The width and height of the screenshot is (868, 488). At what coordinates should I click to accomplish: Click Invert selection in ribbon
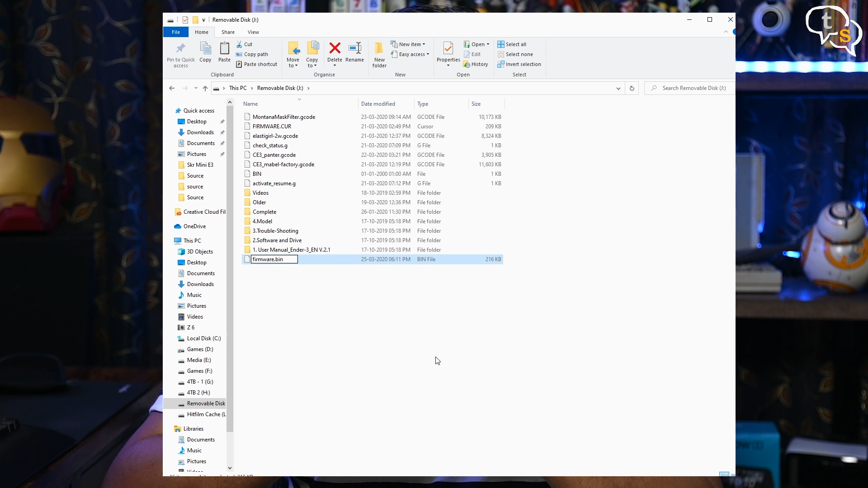point(519,64)
